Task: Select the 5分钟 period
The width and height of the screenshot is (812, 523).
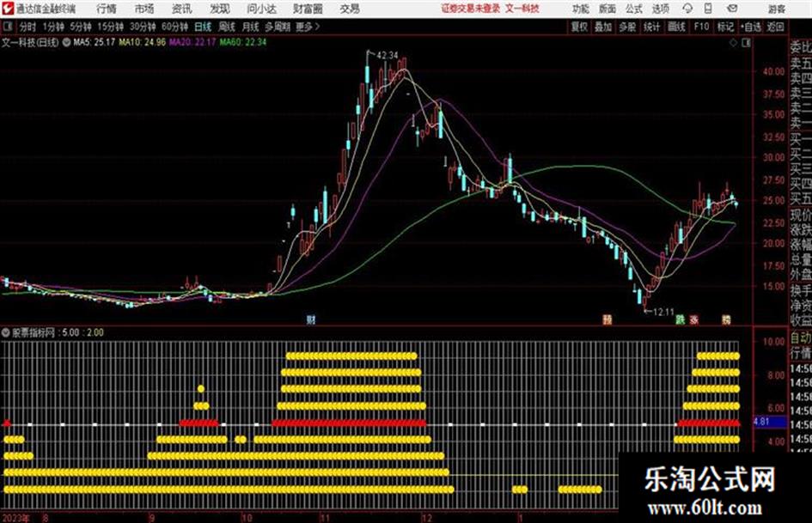Action: point(81,27)
